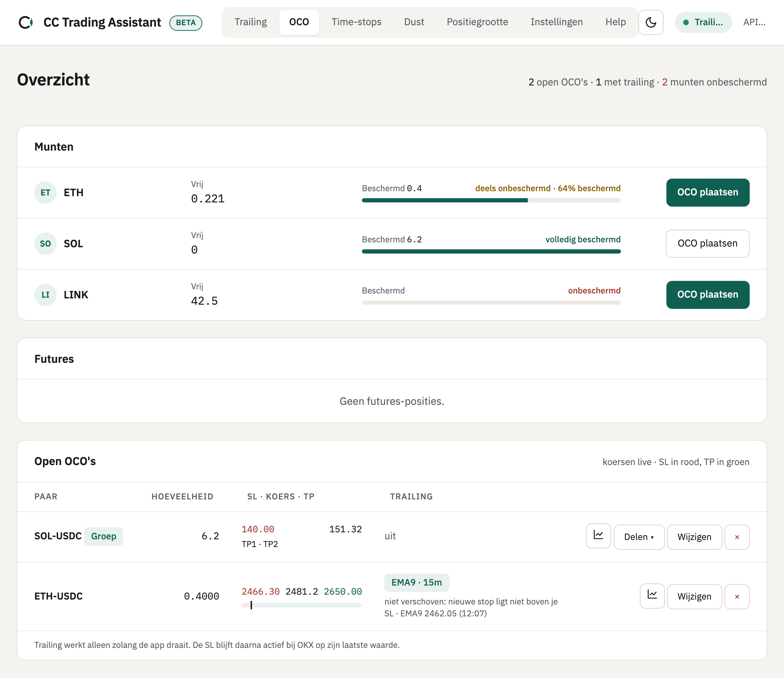Click the LINK coin avatar

tap(45, 295)
